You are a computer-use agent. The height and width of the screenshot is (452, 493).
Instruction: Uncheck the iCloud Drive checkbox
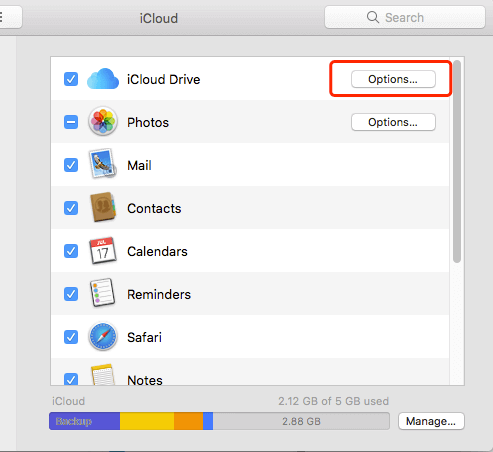71,79
